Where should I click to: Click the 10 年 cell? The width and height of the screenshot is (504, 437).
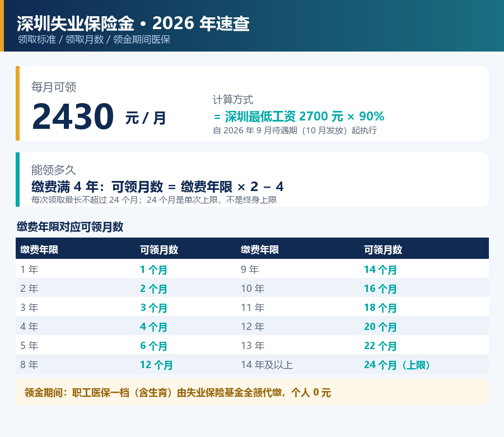(x=253, y=288)
